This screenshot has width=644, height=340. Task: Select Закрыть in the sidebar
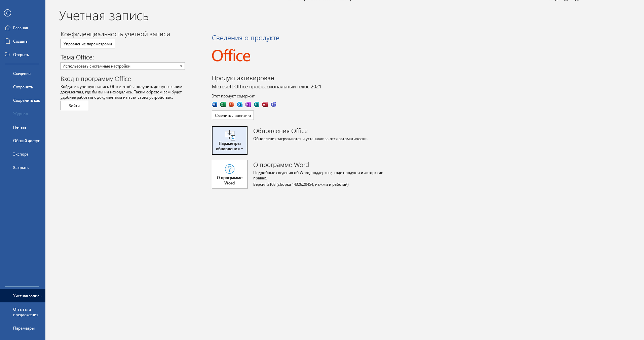[23, 168]
